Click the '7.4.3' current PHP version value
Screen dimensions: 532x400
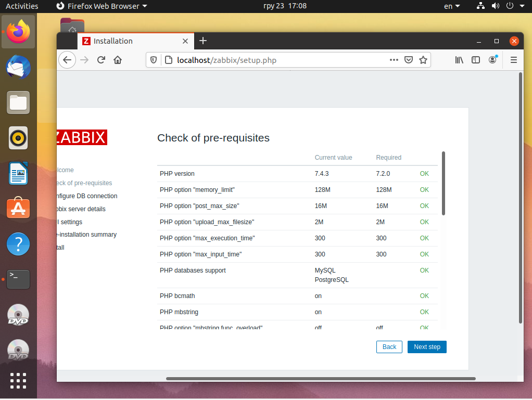pyautogui.click(x=322, y=174)
